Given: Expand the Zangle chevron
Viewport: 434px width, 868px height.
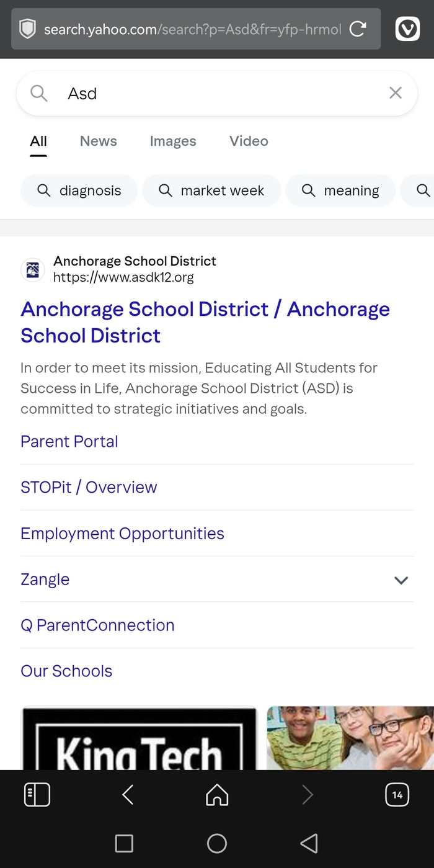Looking at the screenshot, I should 401,580.
